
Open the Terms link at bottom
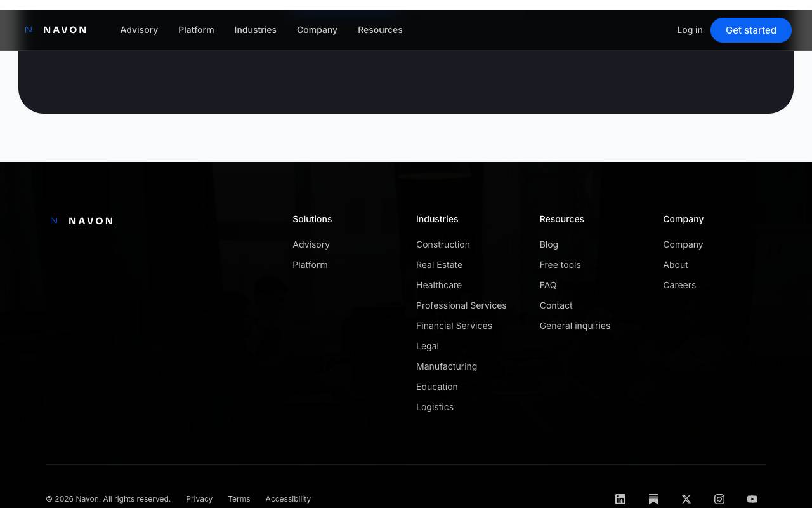(239, 499)
